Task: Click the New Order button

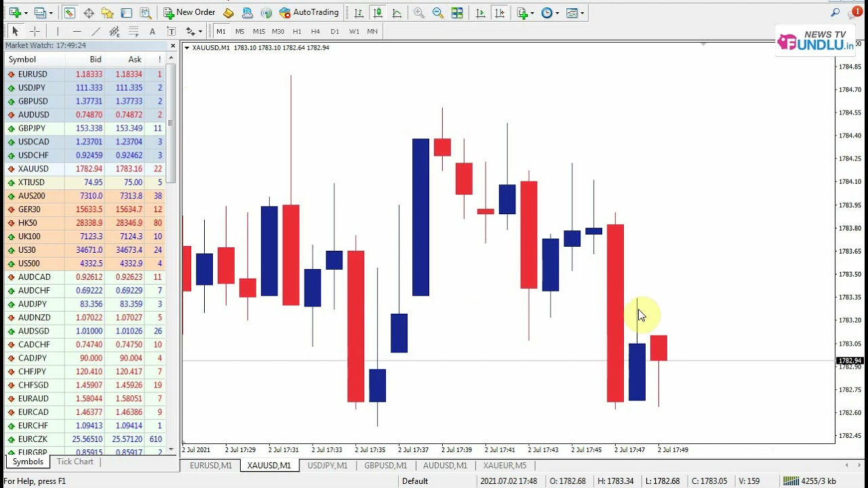Action: click(x=189, y=12)
